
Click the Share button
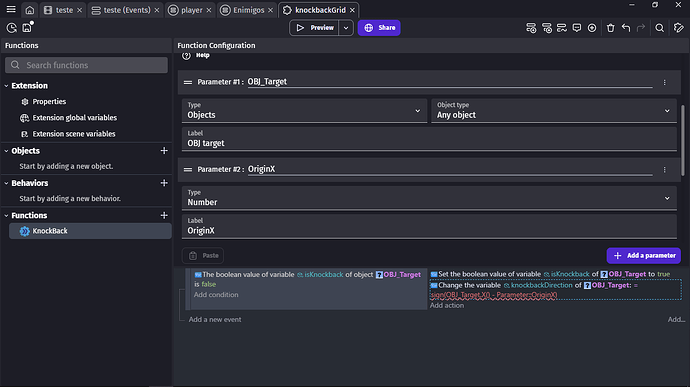pos(379,28)
